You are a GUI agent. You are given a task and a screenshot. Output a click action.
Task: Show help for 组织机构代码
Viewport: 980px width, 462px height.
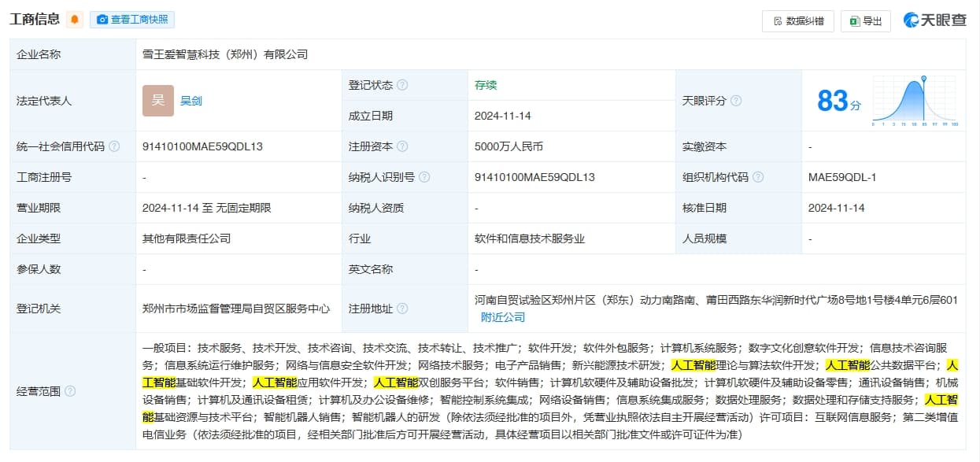pos(758,177)
